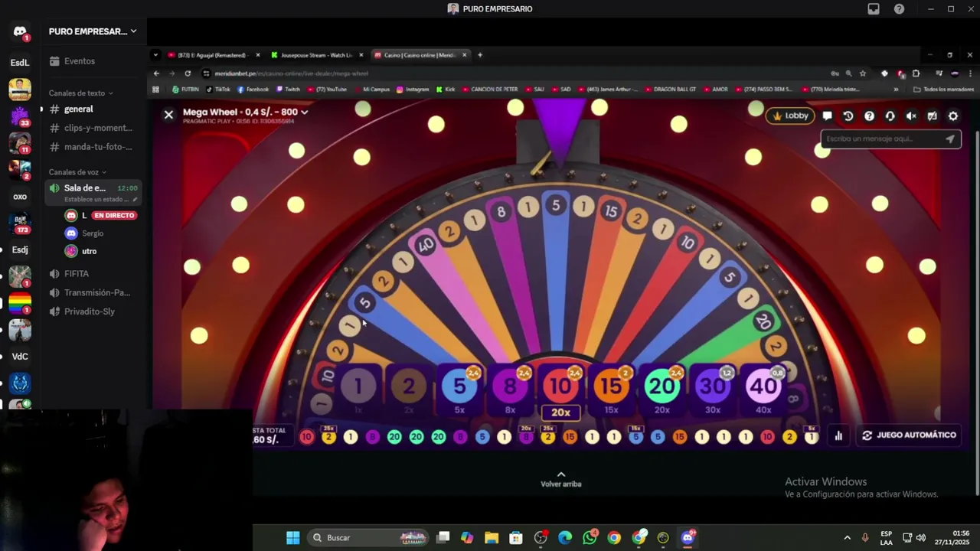980x551 pixels.
Task: Join Transmisión-Pa voice channel
Action: click(x=93, y=292)
